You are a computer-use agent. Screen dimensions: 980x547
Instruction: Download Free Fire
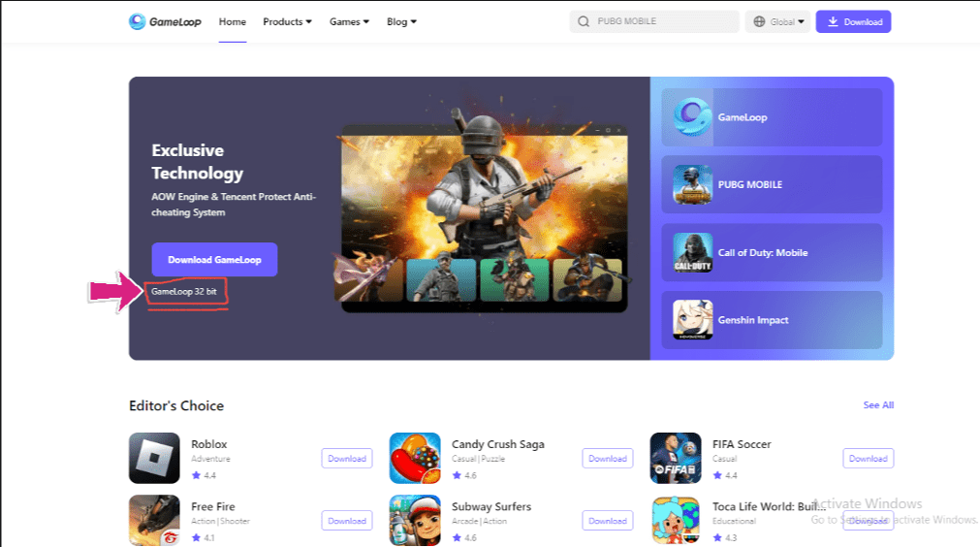click(x=347, y=521)
